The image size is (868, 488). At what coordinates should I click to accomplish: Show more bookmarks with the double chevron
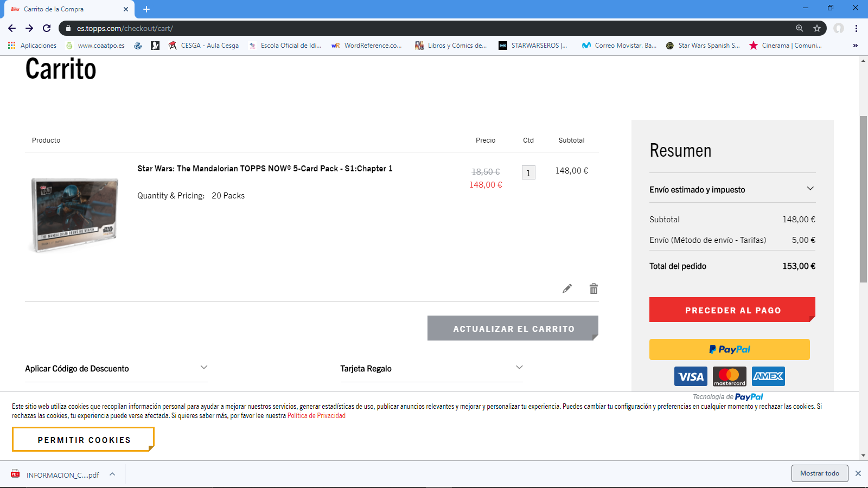click(856, 46)
